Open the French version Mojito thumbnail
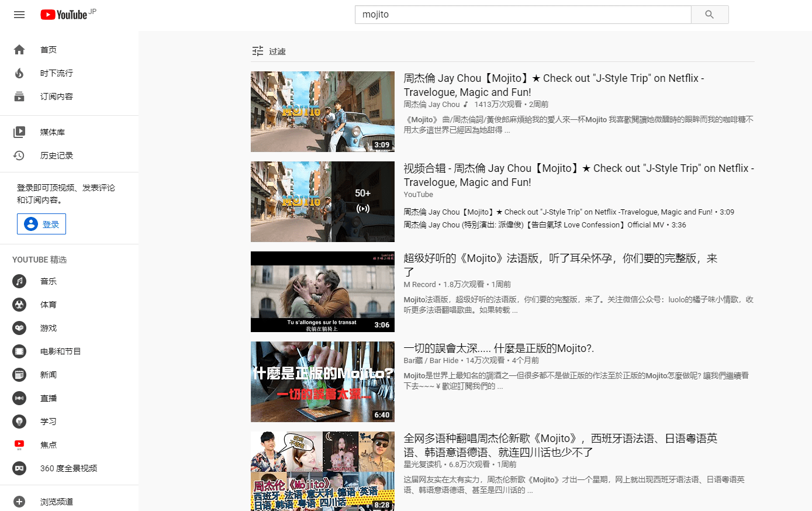The image size is (812, 511). point(323,292)
